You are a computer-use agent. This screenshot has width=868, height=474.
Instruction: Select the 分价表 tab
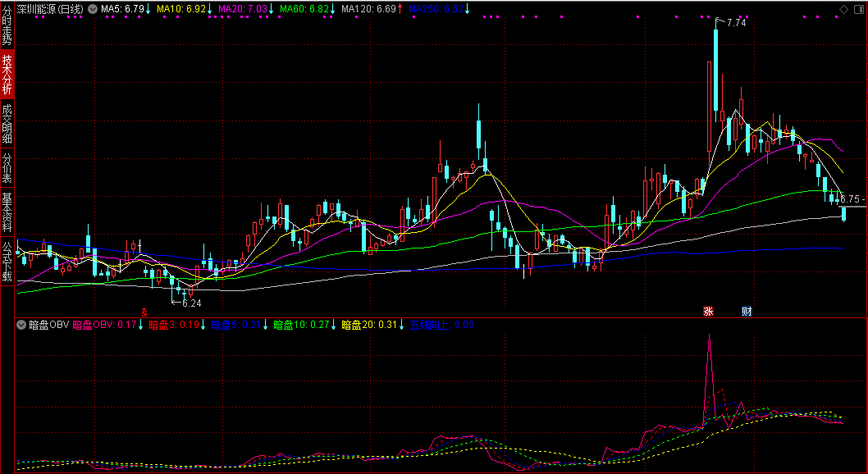click(x=7, y=168)
